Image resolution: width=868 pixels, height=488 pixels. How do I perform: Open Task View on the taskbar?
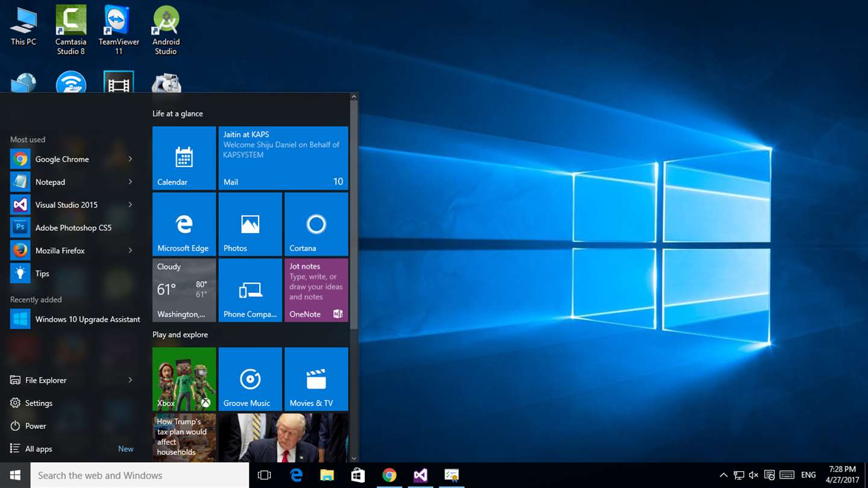[264, 475]
